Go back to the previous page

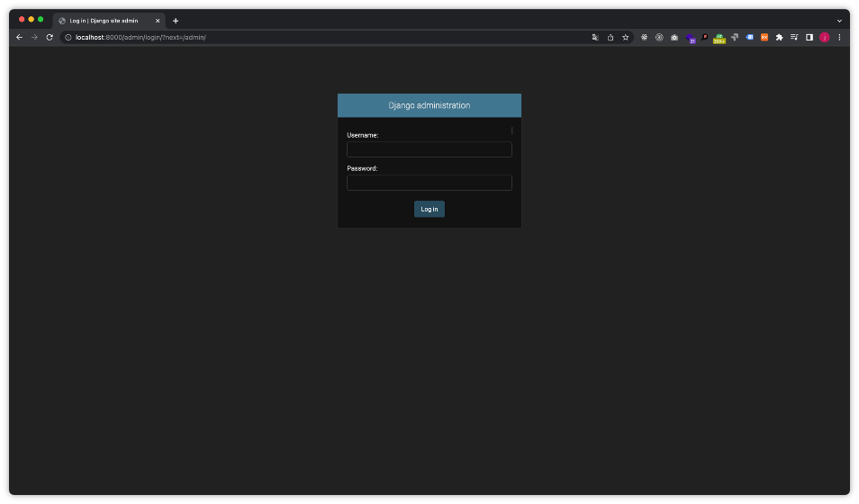pos(19,37)
